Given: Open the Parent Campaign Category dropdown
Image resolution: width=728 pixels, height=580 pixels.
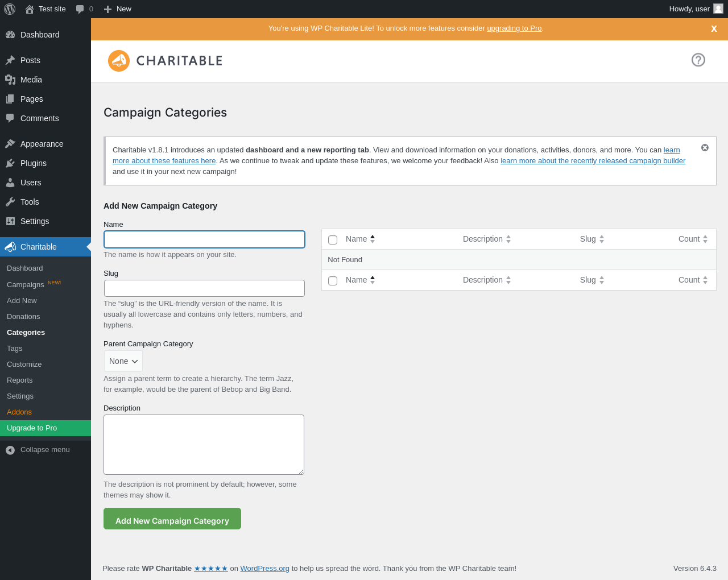Looking at the screenshot, I should [x=123, y=361].
